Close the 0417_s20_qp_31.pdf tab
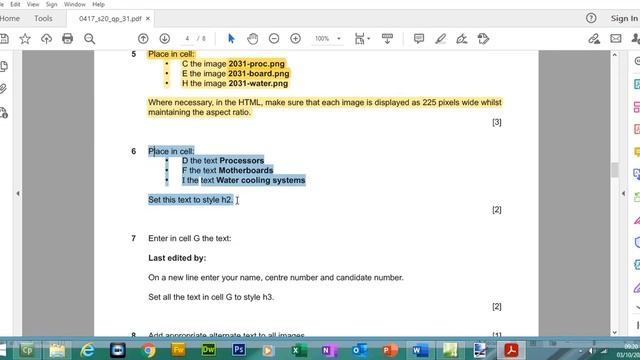The width and height of the screenshot is (640, 360). [148, 18]
